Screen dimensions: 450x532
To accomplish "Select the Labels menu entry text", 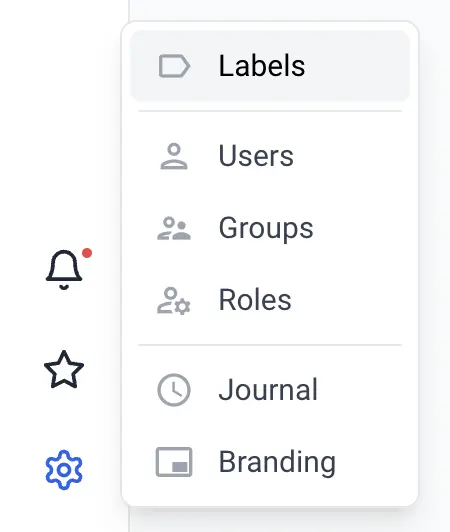I will click(x=262, y=66).
